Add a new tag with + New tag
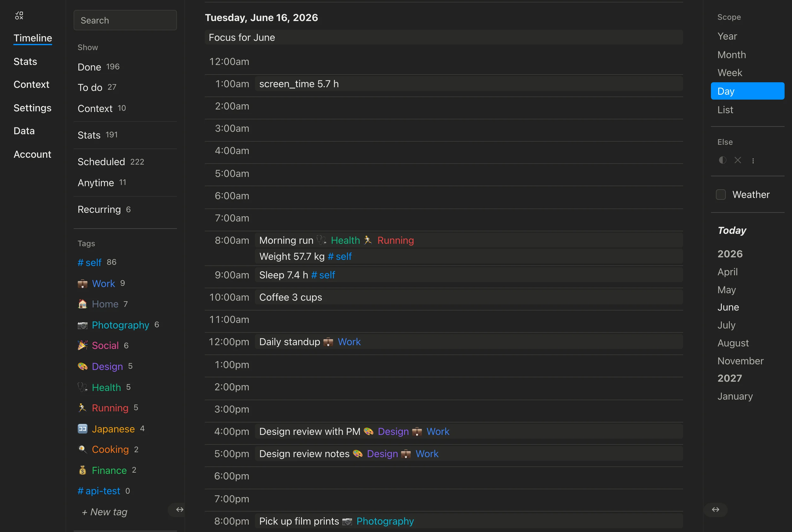 click(105, 512)
